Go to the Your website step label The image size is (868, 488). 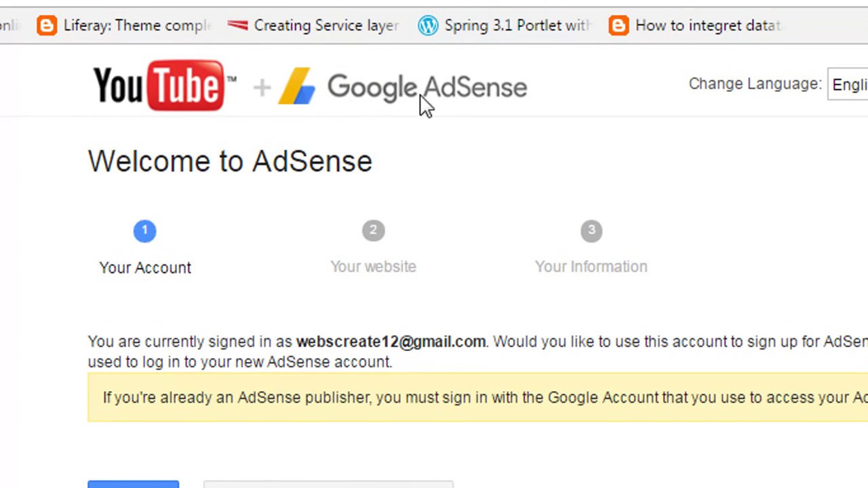pyautogui.click(x=373, y=266)
